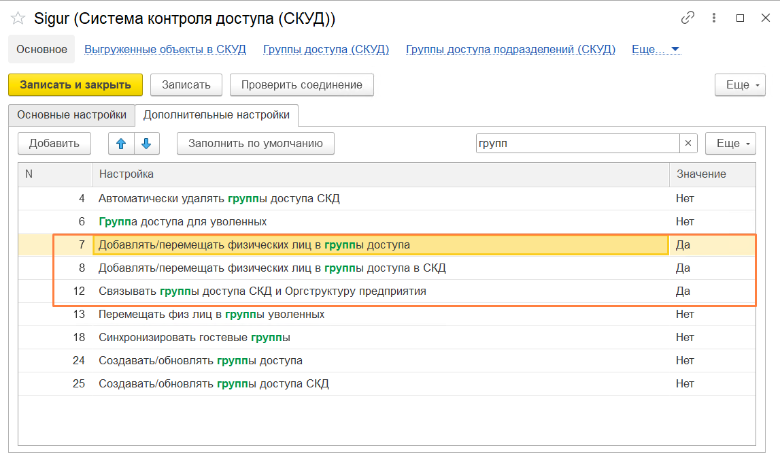Expand the top-right Еще dropdown button

point(740,85)
